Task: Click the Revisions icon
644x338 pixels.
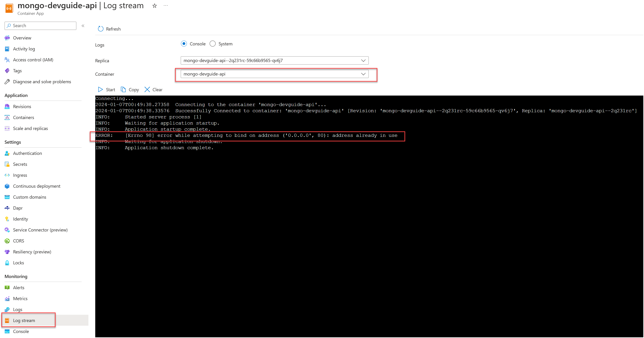Action: click(7, 107)
